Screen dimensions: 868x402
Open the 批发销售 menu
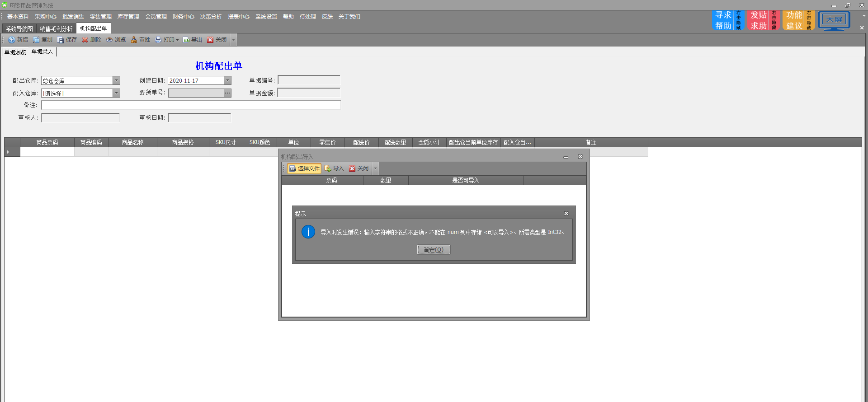tap(73, 17)
